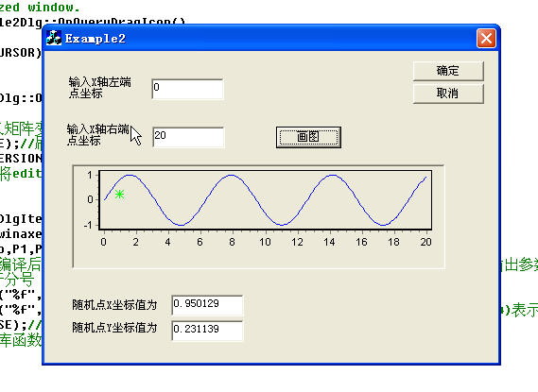
Task: Click the y-axis tick label -1
Action: click(x=89, y=225)
